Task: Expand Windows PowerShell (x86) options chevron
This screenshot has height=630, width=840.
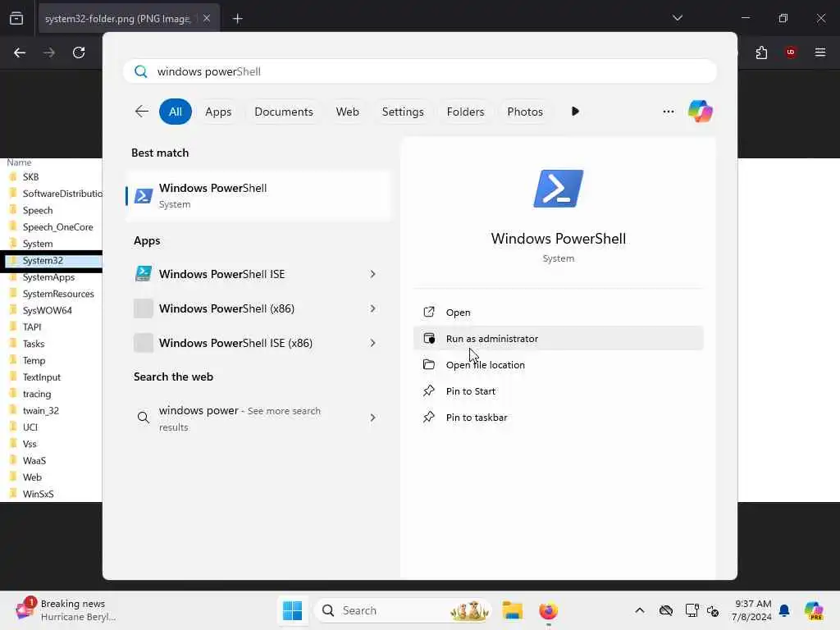Action: pos(373,308)
